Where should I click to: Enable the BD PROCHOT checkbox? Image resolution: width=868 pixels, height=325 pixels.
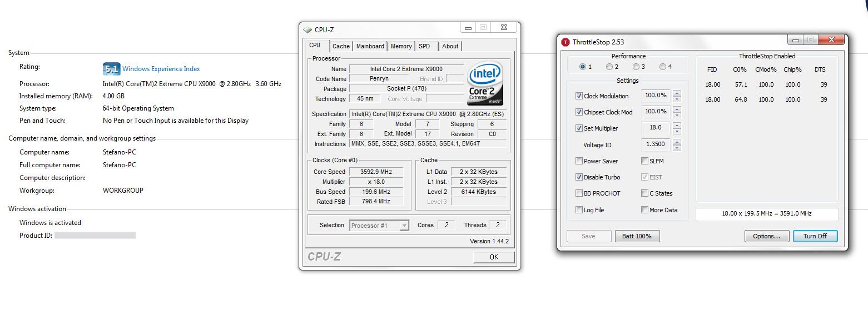coord(579,193)
